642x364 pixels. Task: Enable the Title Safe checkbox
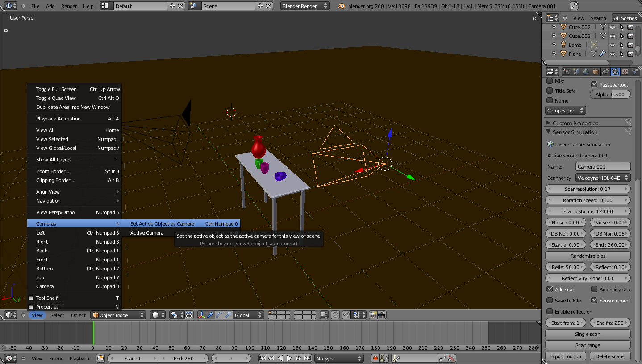[550, 91]
